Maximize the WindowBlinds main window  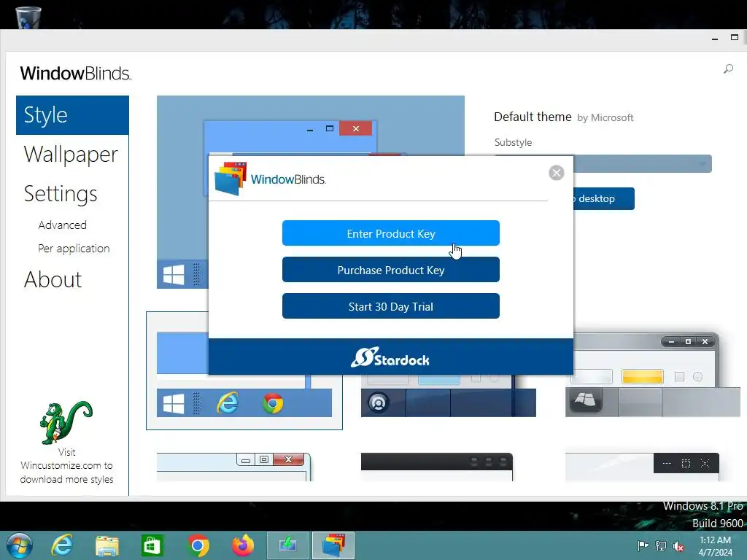click(734, 38)
